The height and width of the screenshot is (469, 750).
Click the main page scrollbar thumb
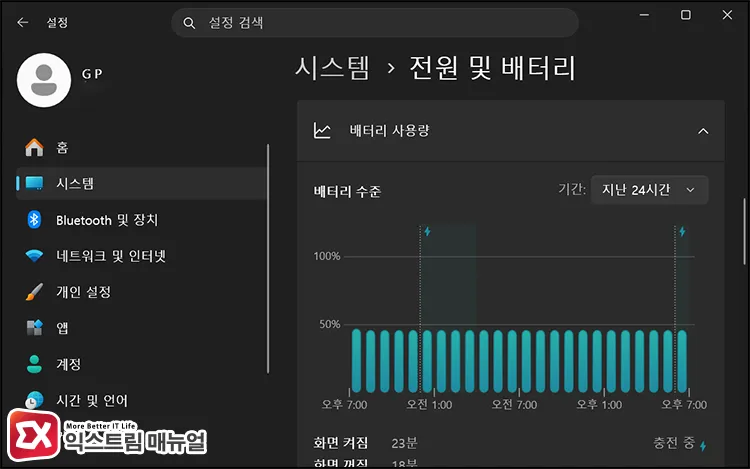(744, 231)
